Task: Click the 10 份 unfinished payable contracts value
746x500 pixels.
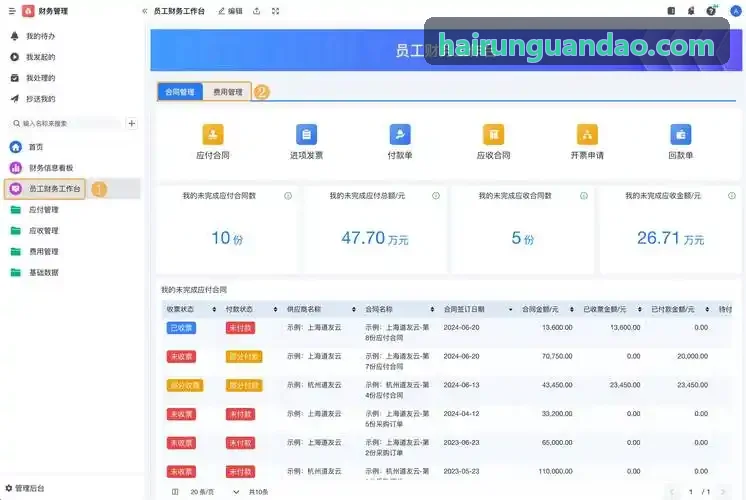Action: [227, 238]
